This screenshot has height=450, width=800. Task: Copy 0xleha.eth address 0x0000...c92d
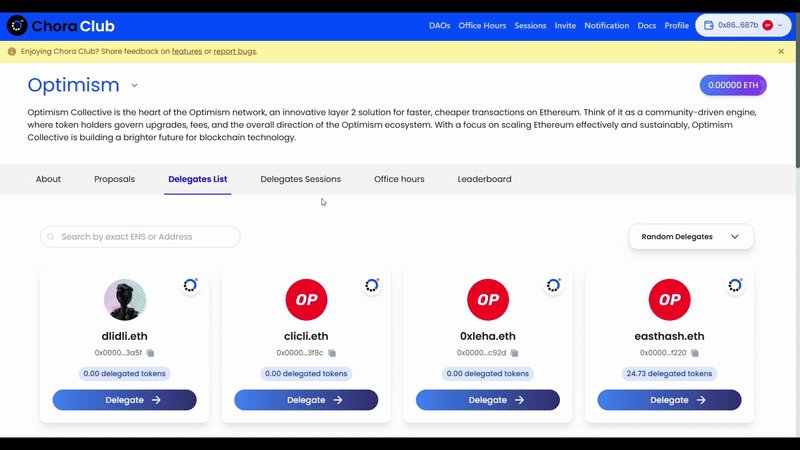514,353
